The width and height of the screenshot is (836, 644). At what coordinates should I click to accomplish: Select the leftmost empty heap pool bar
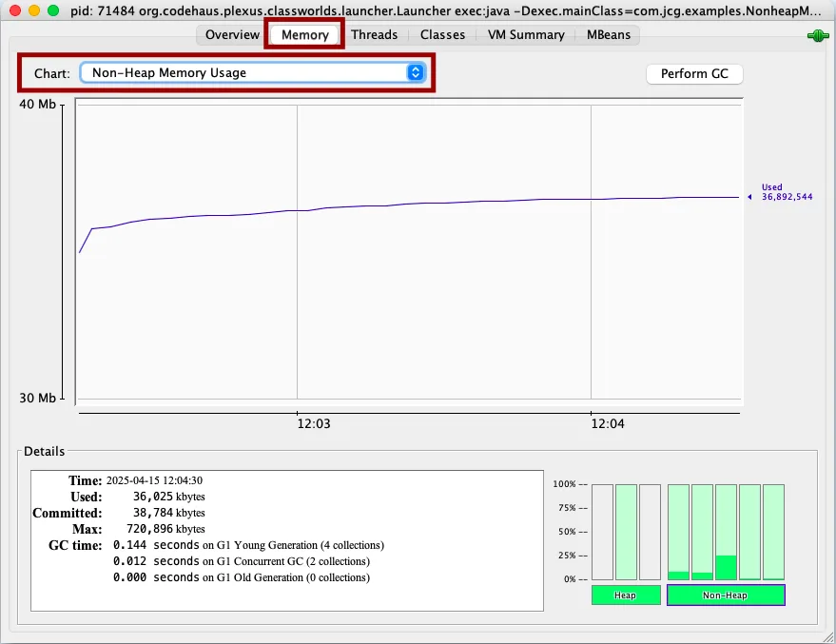coord(602,532)
